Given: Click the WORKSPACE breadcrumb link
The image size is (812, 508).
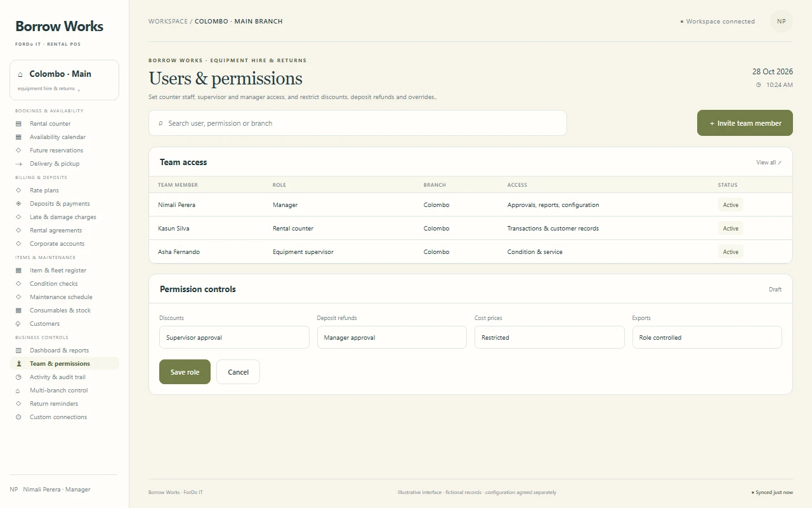Looking at the screenshot, I should coord(168,21).
